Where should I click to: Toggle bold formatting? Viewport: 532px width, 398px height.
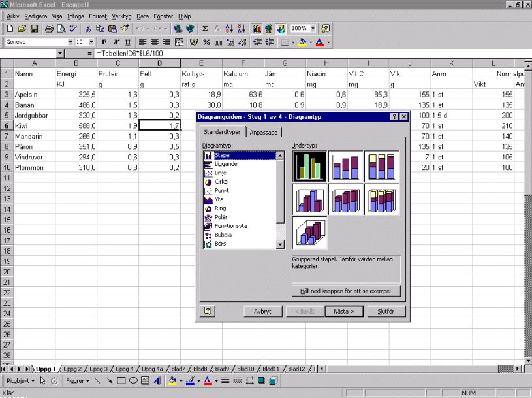coord(104,42)
